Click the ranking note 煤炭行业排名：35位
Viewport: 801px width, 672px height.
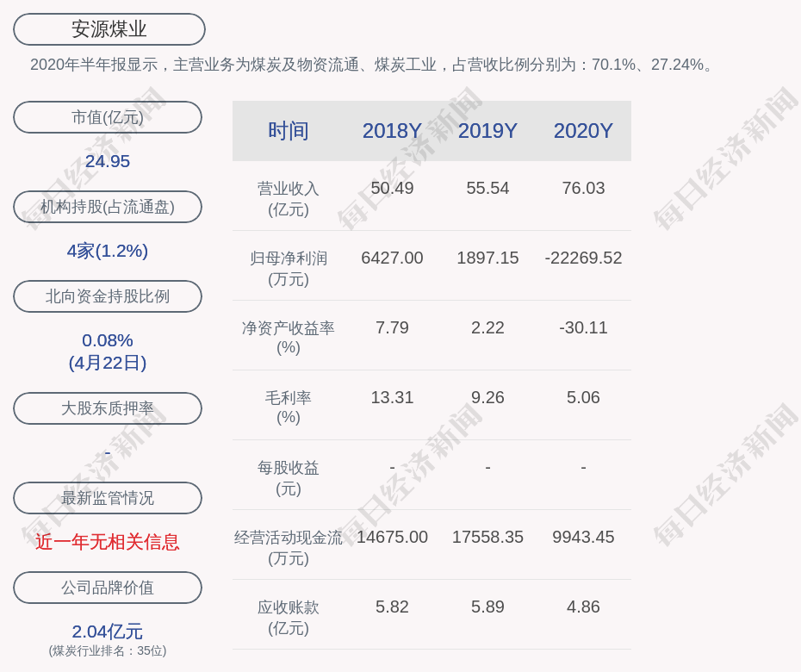(x=108, y=650)
